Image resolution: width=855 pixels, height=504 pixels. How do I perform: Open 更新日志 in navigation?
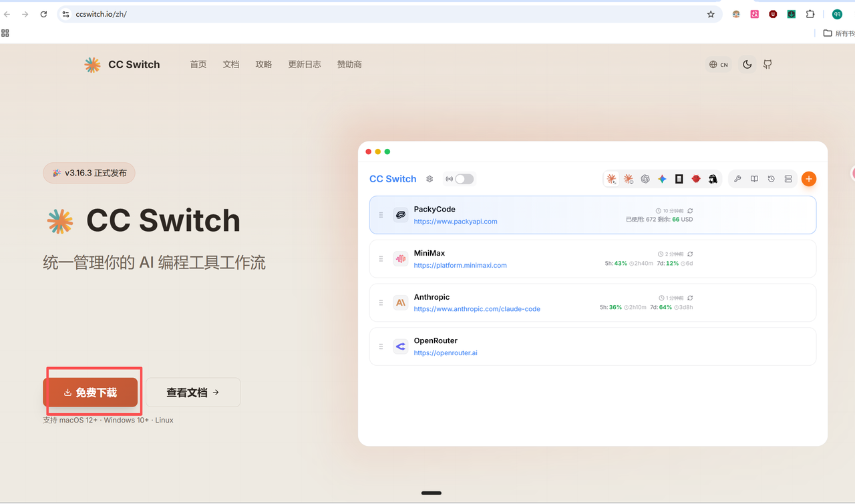pos(305,65)
